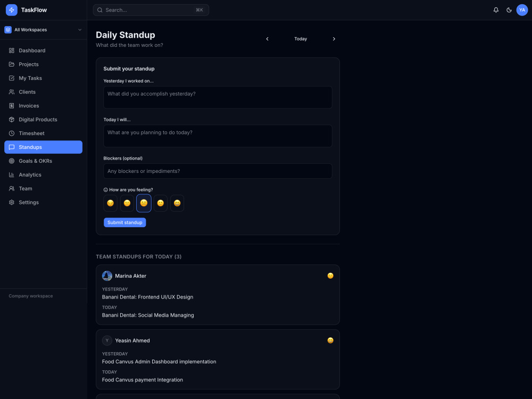532x399 pixels.
Task: Click the TaskFlow brand name
Action: (x=34, y=10)
